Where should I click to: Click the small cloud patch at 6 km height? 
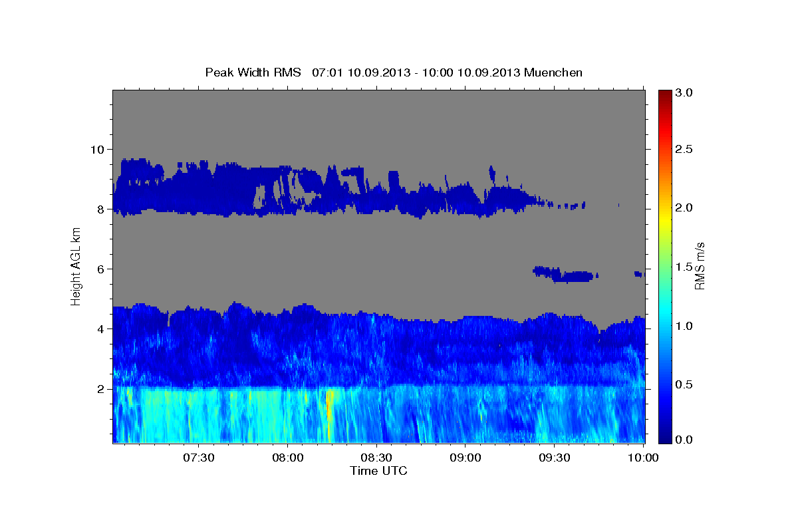pos(564,274)
